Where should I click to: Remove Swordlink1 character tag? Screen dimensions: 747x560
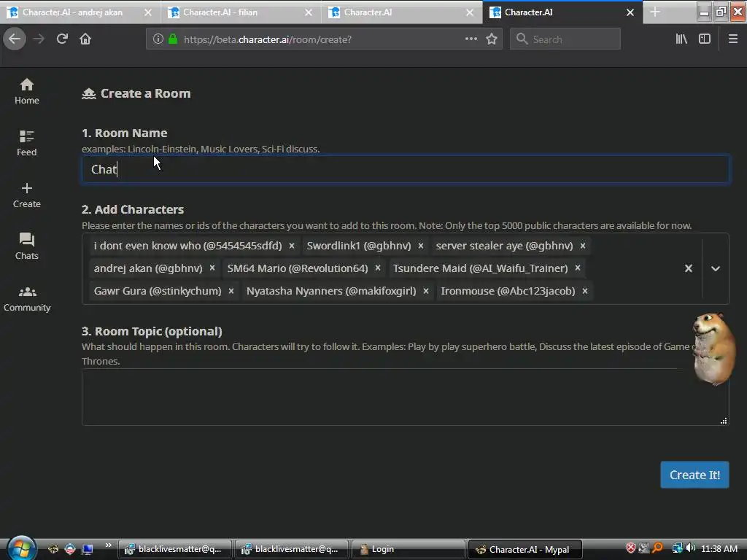pyautogui.click(x=421, y=246)
